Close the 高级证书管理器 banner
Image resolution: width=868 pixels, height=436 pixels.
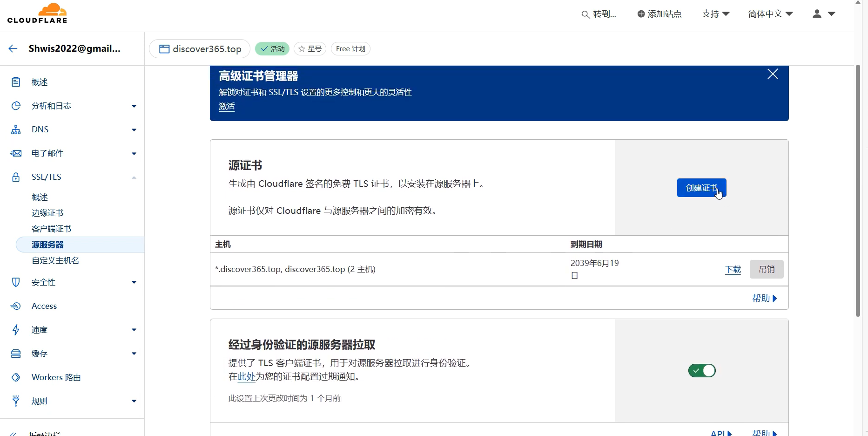pos(773,74)
